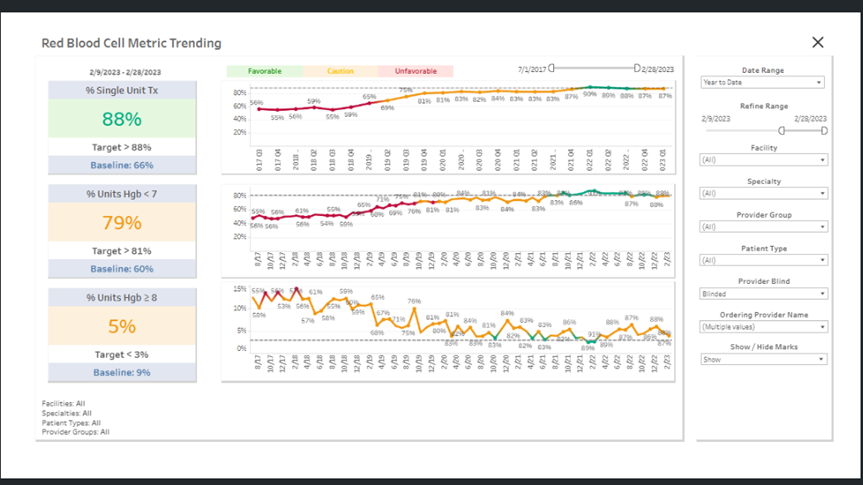
Task: Open the Date Range dropdown
Action: coord(763,83)
